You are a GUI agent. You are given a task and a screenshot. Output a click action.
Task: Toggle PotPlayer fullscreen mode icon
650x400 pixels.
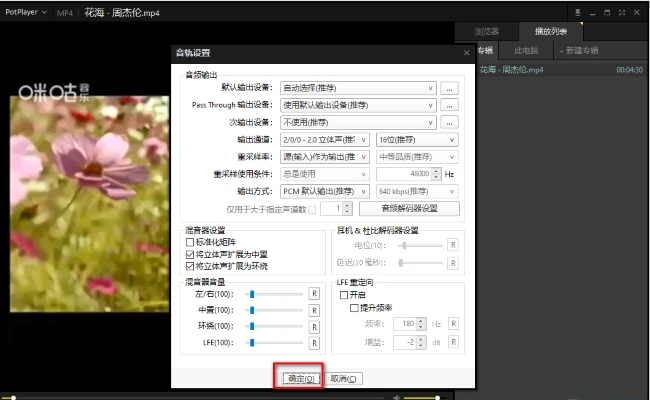[x=622, y=12]
